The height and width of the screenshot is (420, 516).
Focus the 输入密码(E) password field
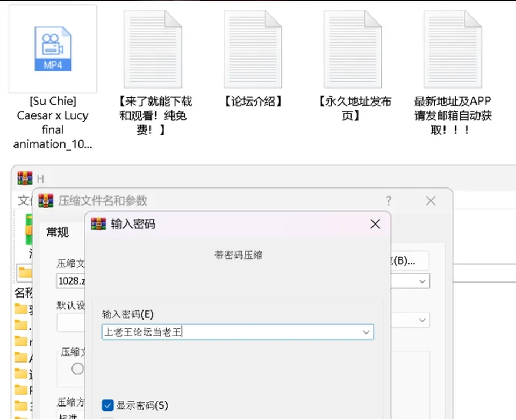238,332
